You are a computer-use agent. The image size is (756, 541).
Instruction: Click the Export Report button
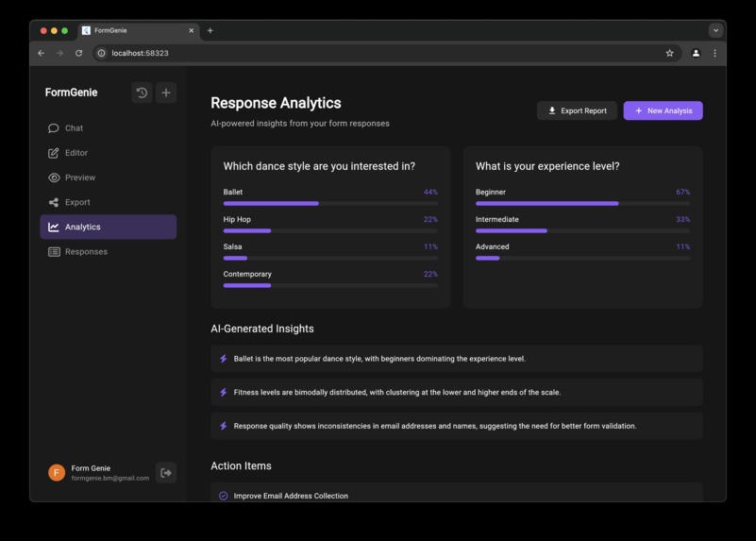pyautogui.click(x=577, y=110)
